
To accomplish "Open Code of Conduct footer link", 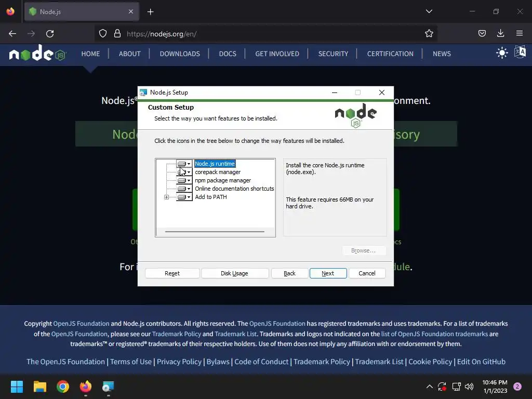I will [261, 362].
